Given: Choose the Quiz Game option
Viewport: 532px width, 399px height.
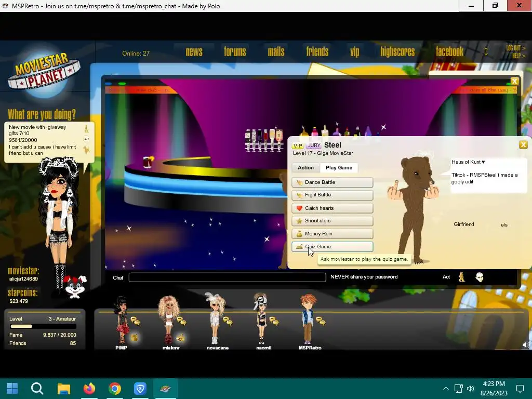Looking at the screenshot, I should click(332, 247).
